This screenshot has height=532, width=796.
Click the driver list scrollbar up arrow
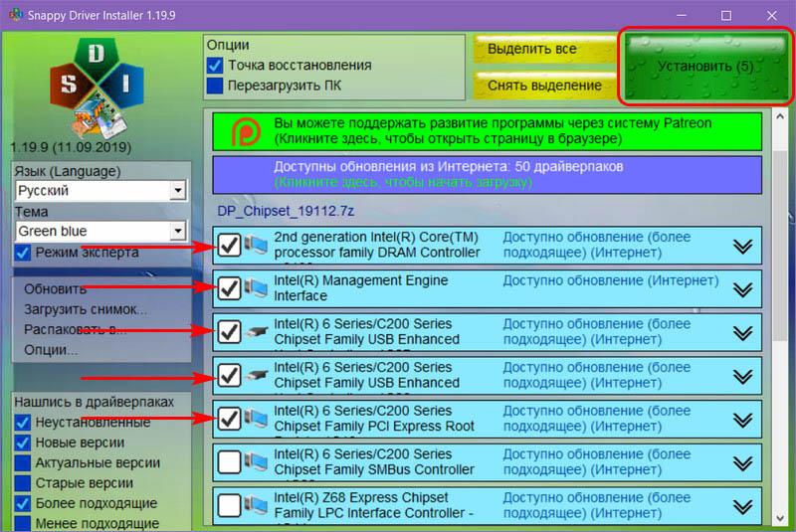[x=780, y=116]
